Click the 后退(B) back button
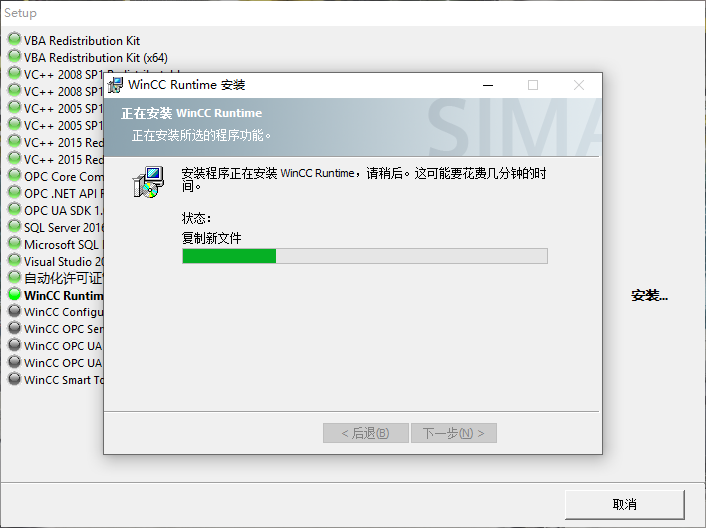Image resolution: width=706 pixels, height=528 pixels. pyautogui.click(x=366, y=433)
